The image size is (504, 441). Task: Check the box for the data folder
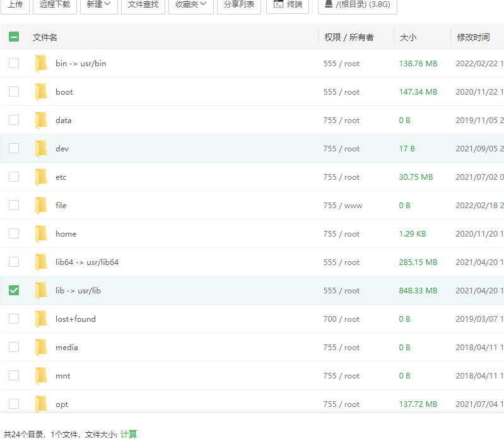click(x=14, y=120)
